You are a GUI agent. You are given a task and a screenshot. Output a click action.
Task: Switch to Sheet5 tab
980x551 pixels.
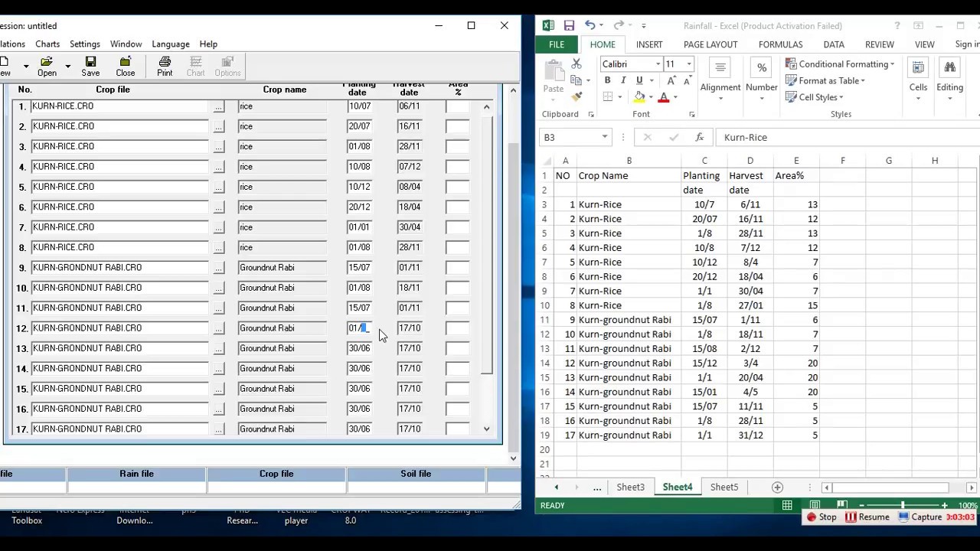click(x=724, y=487)
